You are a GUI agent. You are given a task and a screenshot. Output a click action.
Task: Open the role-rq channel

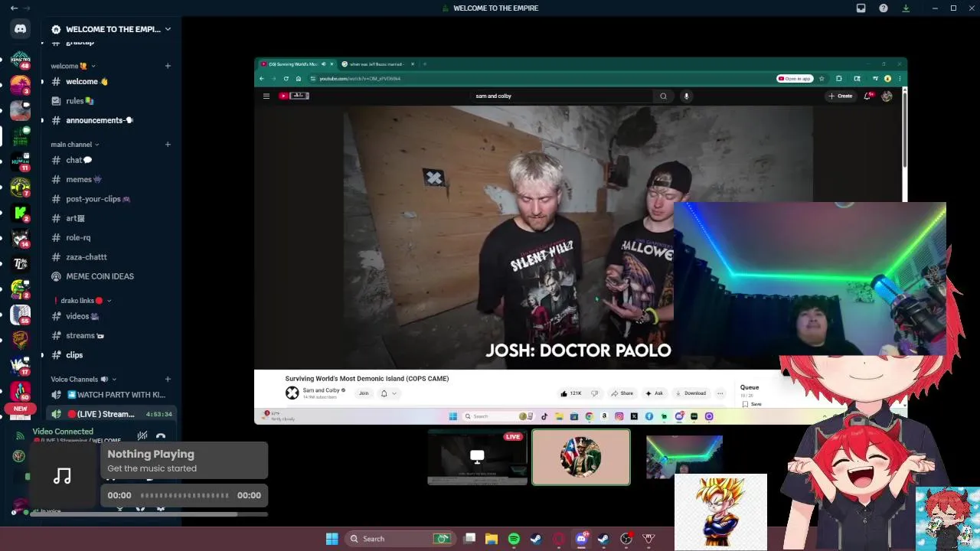[110, 237]
